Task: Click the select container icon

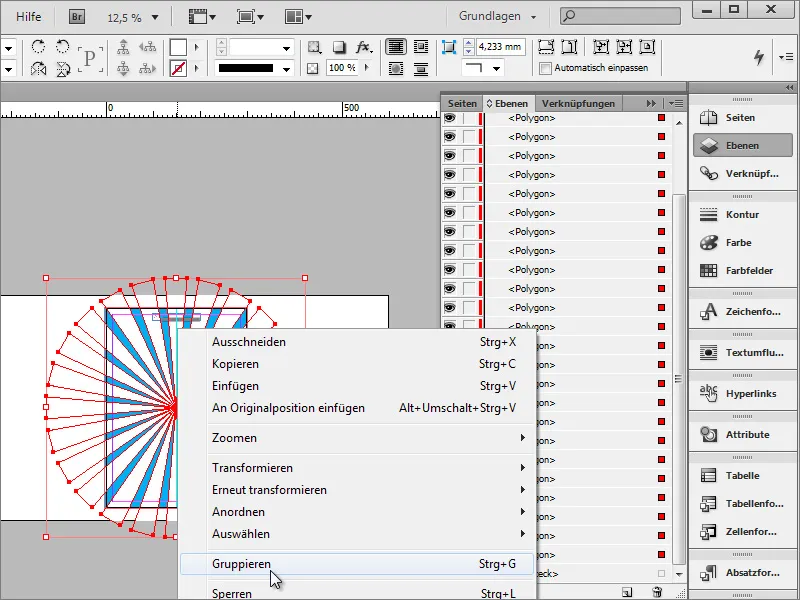Action: 123,47
